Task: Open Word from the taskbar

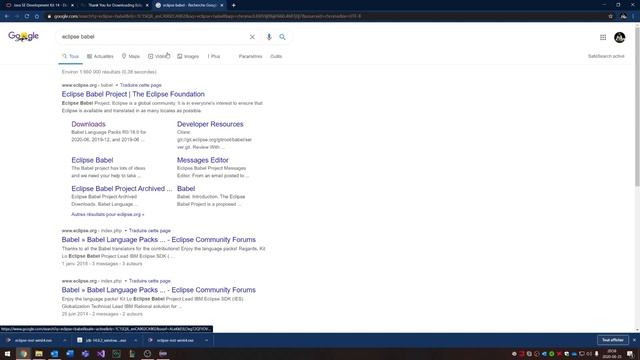Action: [x=70, y=353]
